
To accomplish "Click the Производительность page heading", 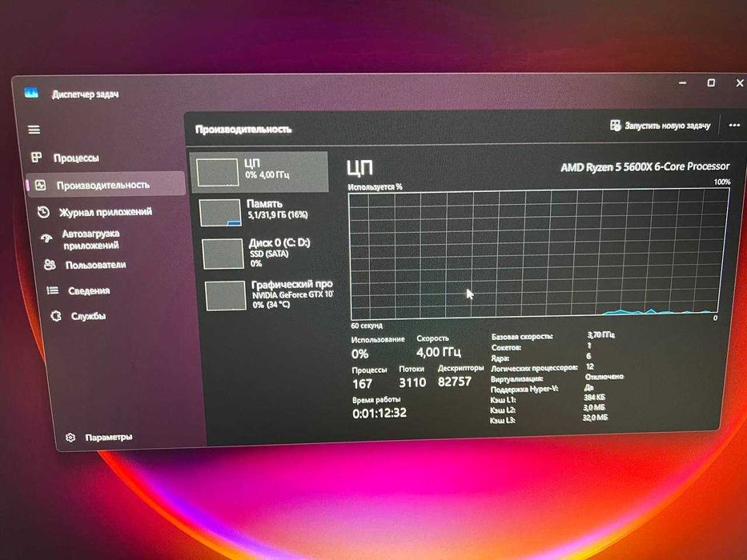I will pyautogui.click(x=243, y=130).
